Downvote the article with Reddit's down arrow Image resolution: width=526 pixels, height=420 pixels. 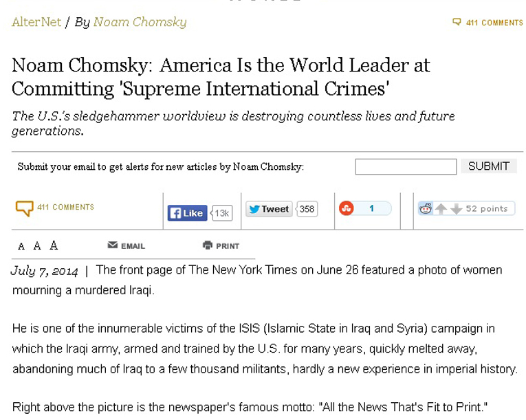pos(456,209)
